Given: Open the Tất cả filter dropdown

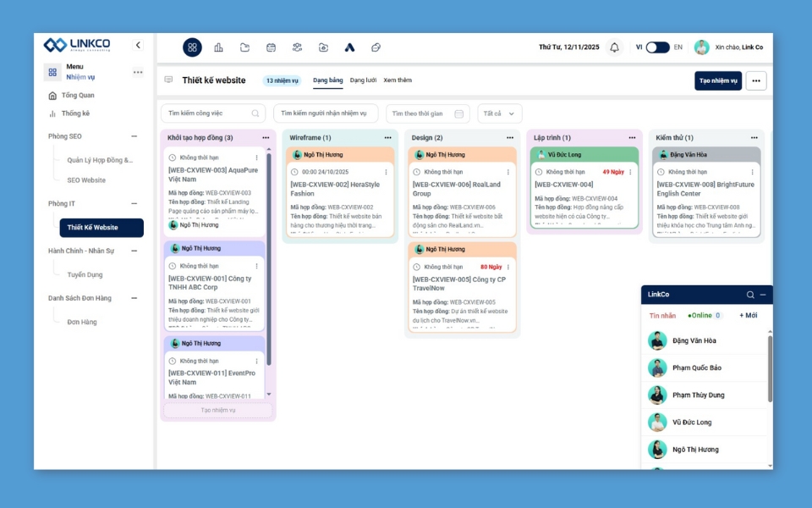Looking at the screenshot, I should (x=499, y=113).
